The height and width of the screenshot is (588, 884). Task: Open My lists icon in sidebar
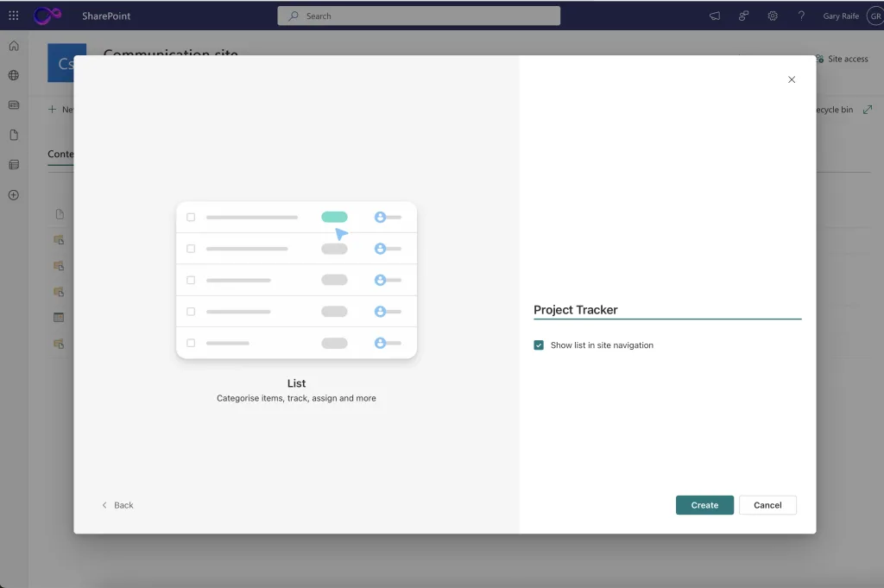tap(14, 164)
